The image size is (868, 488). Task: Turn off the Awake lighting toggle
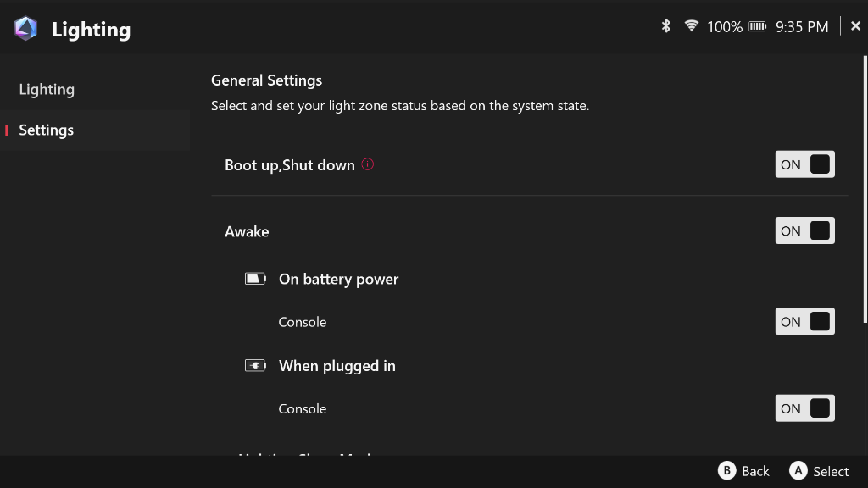pos(804,231)
